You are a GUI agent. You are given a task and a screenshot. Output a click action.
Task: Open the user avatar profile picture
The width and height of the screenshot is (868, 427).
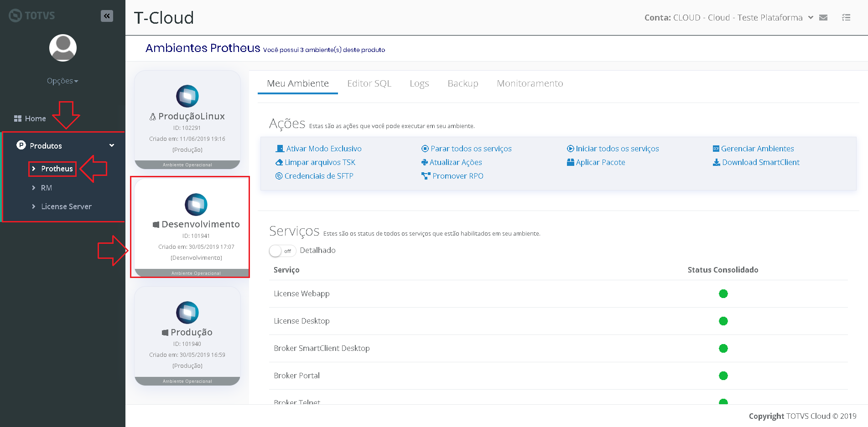pyautogui.click(x=63, y=48)
